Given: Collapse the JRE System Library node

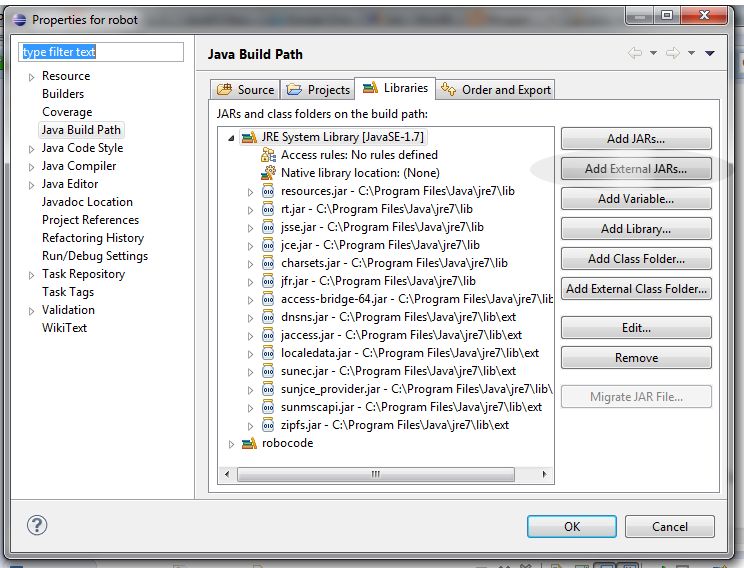Looking at the screenshot, I should pos(231,138).
